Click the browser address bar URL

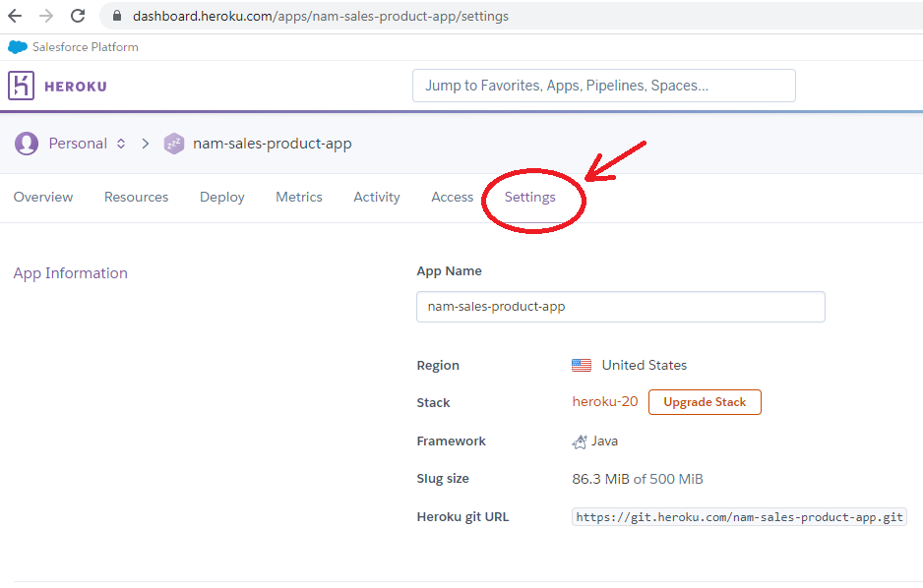(321, 16)
